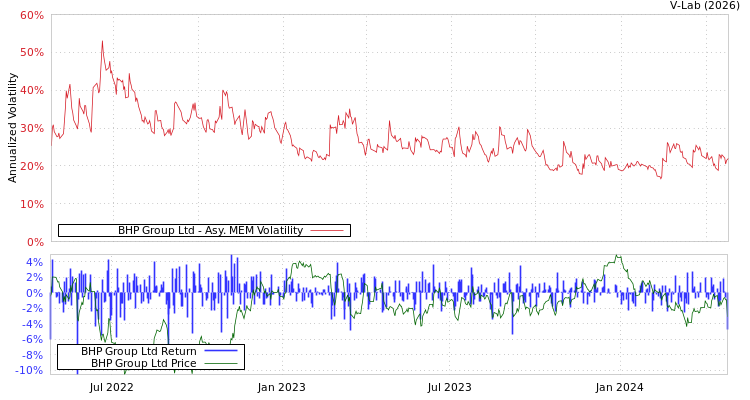Click the 4% label on return axis

(34, 263)
